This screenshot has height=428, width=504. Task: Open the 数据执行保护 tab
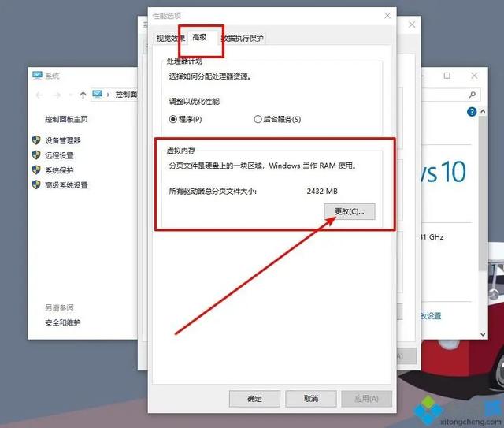(243, 39)
